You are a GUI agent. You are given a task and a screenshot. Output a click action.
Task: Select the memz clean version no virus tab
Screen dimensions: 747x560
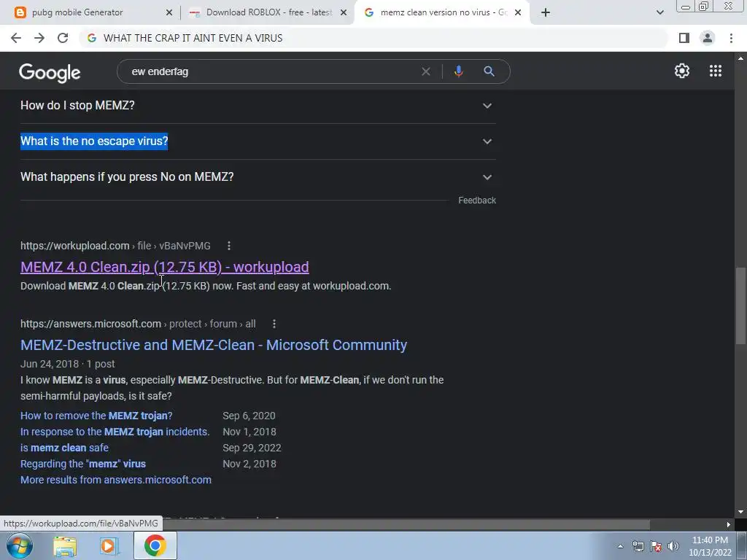[x=443, y=13]
